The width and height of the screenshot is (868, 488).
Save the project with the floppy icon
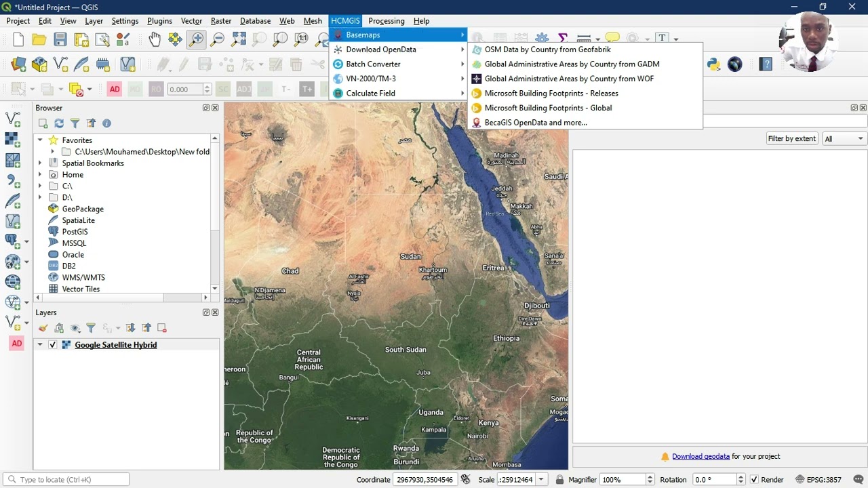point(60,39)
